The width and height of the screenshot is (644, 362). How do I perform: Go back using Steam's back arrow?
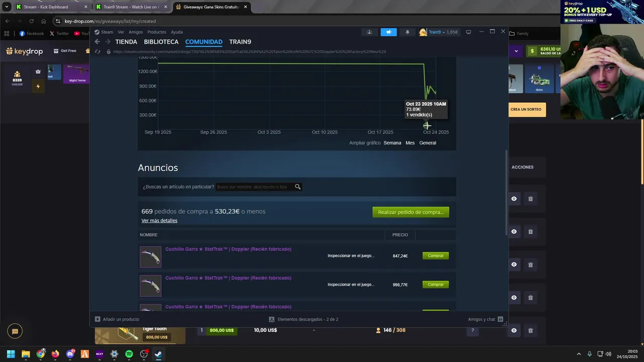[x=97, y=42]
